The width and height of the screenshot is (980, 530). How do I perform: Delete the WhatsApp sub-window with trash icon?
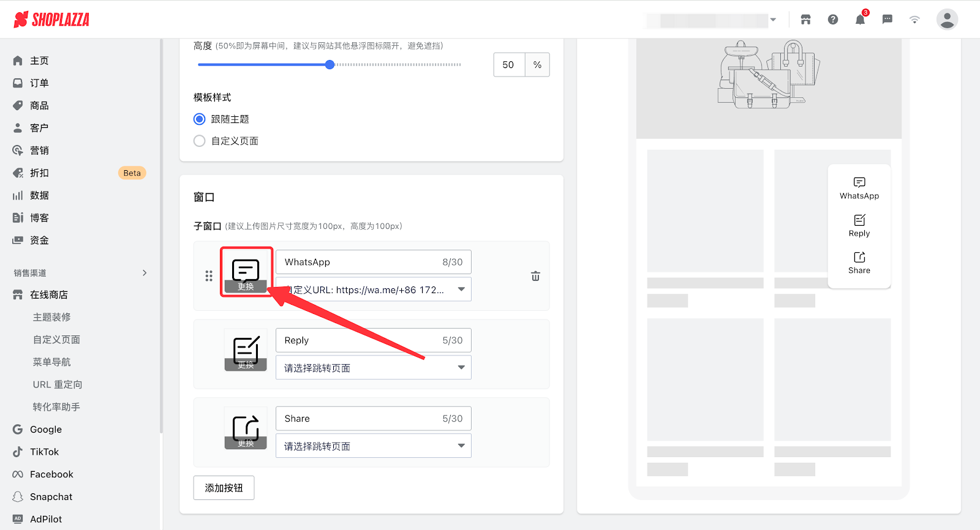(535, 276)
